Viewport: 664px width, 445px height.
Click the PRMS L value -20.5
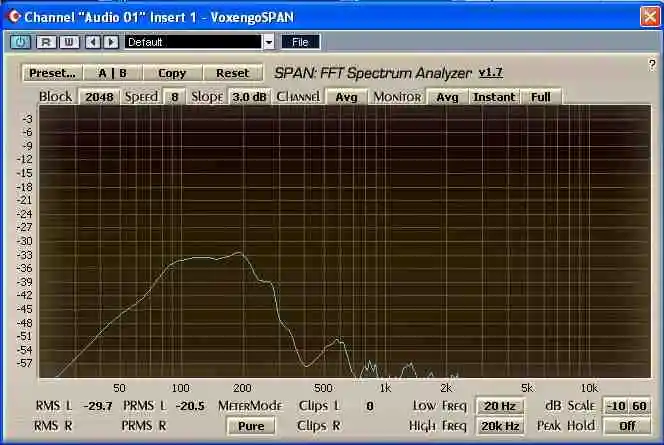(190, 406)
